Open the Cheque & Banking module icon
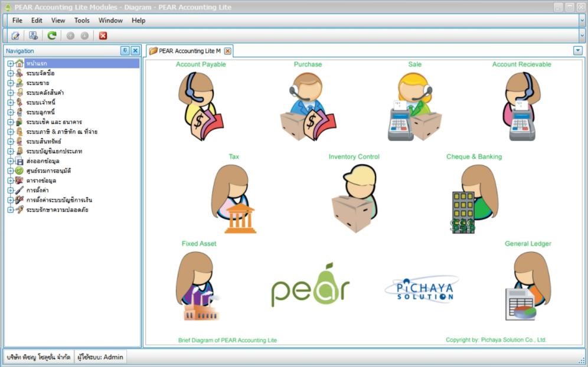This screenshot has height=367, width=588. click(475, 199)
